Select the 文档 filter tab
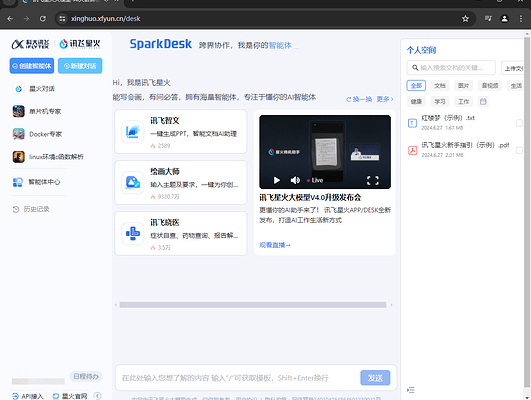The width and height of the screenshot is (531, 400). [440, 86]
